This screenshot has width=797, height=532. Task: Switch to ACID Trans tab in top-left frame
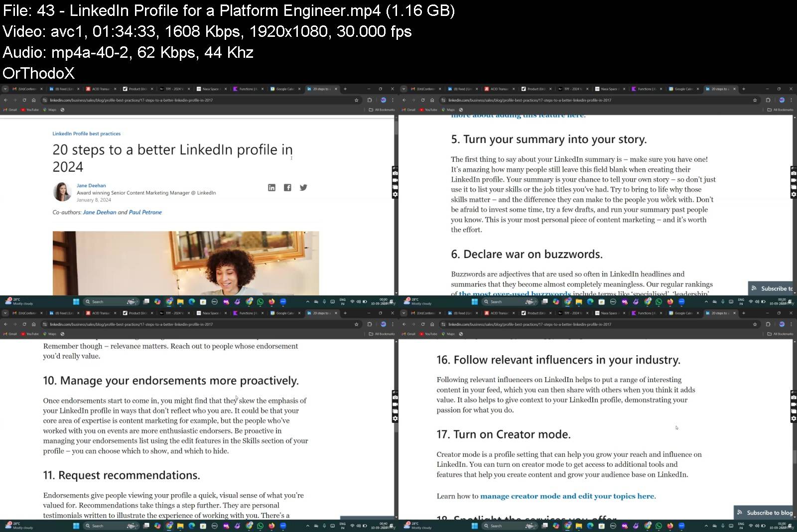[x=101, y=89]
